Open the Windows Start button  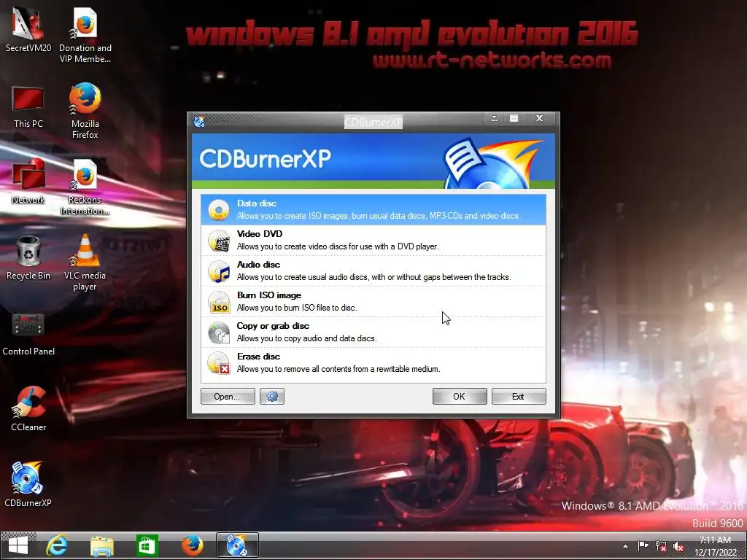tap(18, 545)
